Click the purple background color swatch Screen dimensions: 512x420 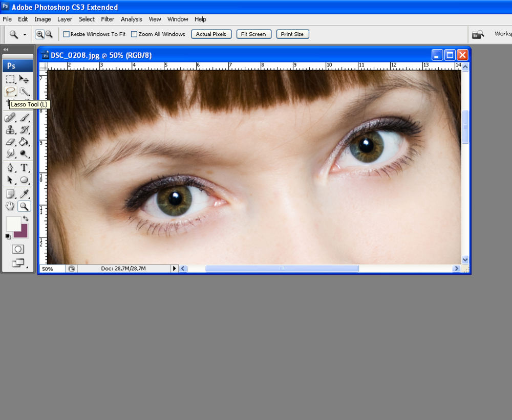[22, 231]
